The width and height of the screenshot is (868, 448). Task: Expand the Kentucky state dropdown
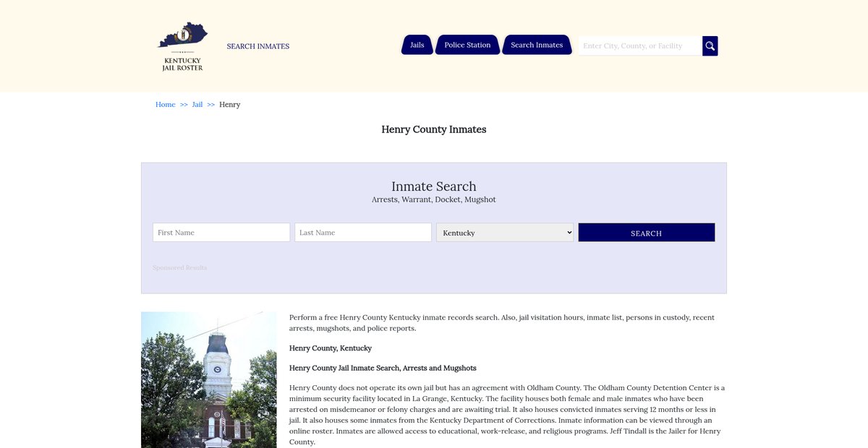(505, 233)
